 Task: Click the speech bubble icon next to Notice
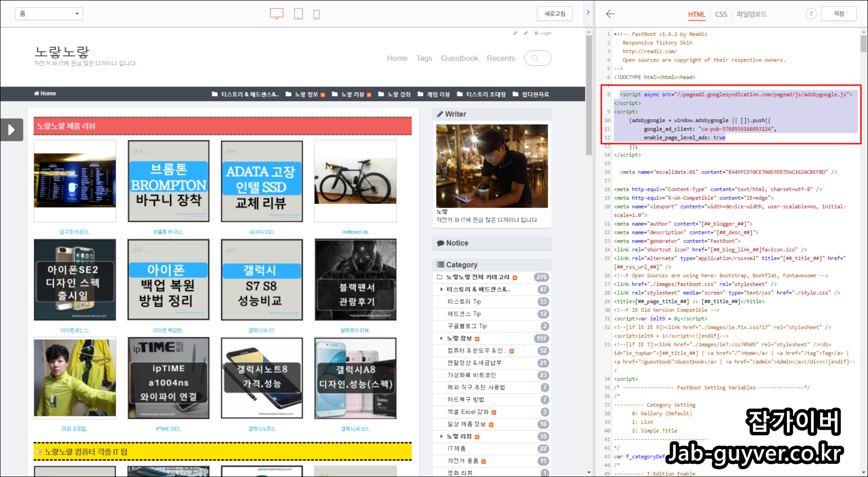point(440,243)
